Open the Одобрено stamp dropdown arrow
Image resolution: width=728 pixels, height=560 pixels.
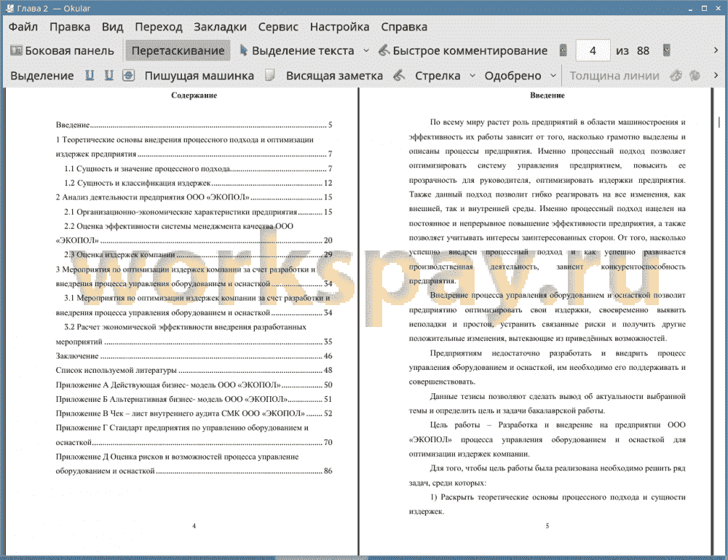(553, 76)
